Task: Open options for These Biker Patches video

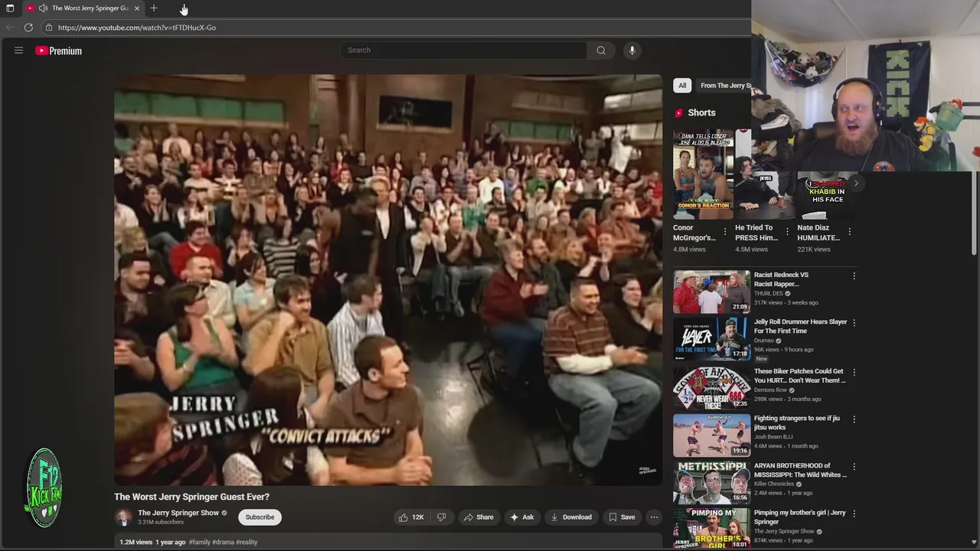Action: click(854, 372)
